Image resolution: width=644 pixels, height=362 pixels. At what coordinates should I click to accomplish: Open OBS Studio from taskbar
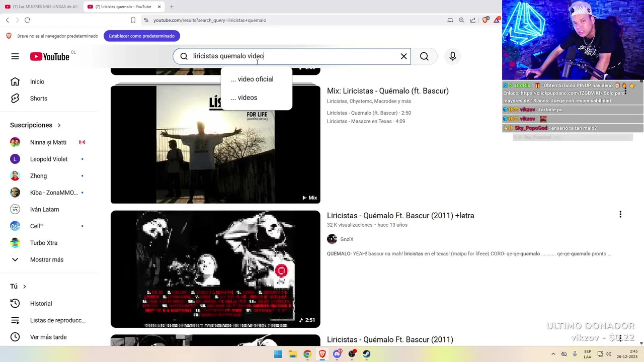352,354
